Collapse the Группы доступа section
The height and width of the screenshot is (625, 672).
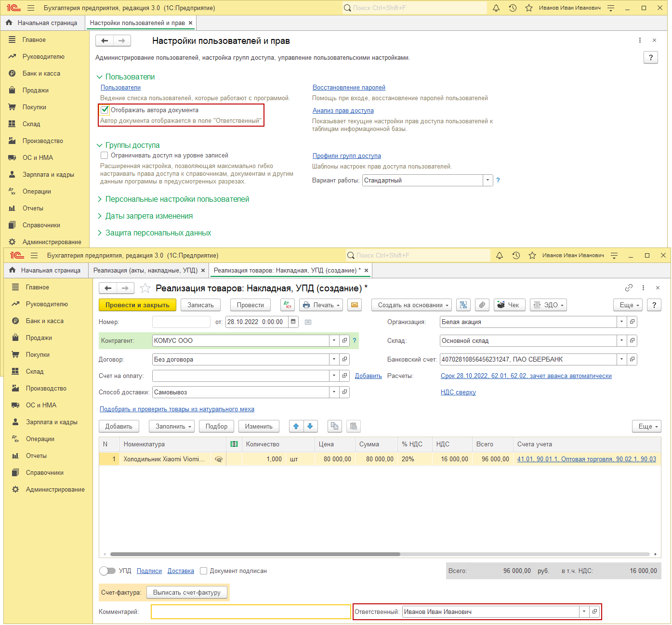(x=132, y=145)
